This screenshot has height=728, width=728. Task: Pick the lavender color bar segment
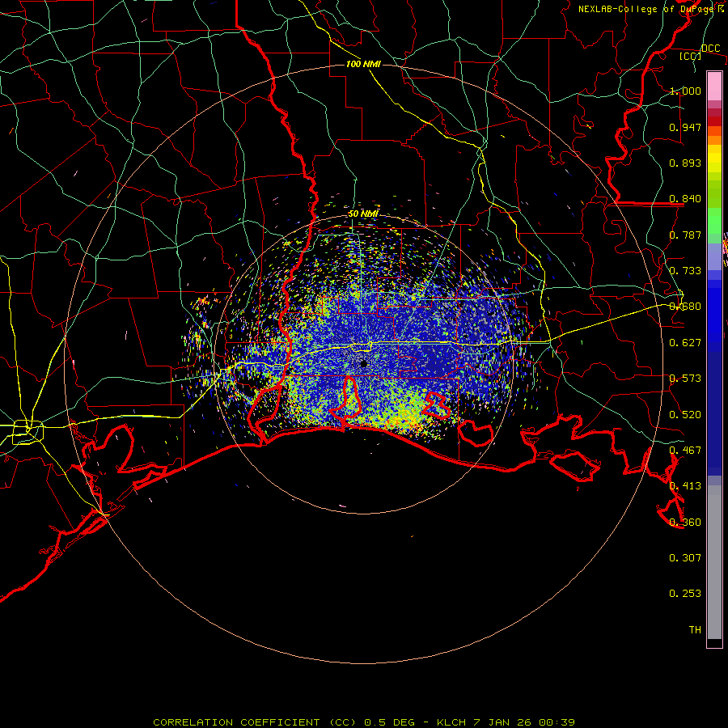tap(714, 256)
